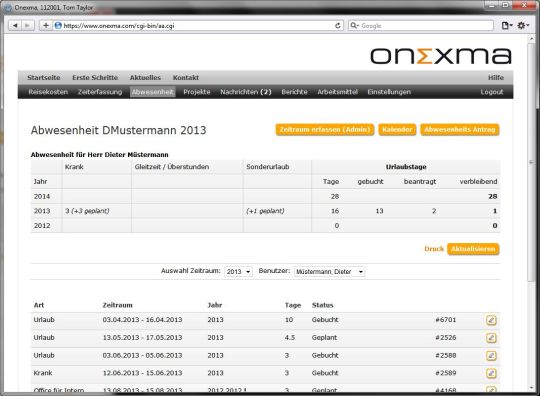The height and width of the screenshot is (396, 540).
Task: Open Hilfe link in top bar
Action: [x=496, y=78]
